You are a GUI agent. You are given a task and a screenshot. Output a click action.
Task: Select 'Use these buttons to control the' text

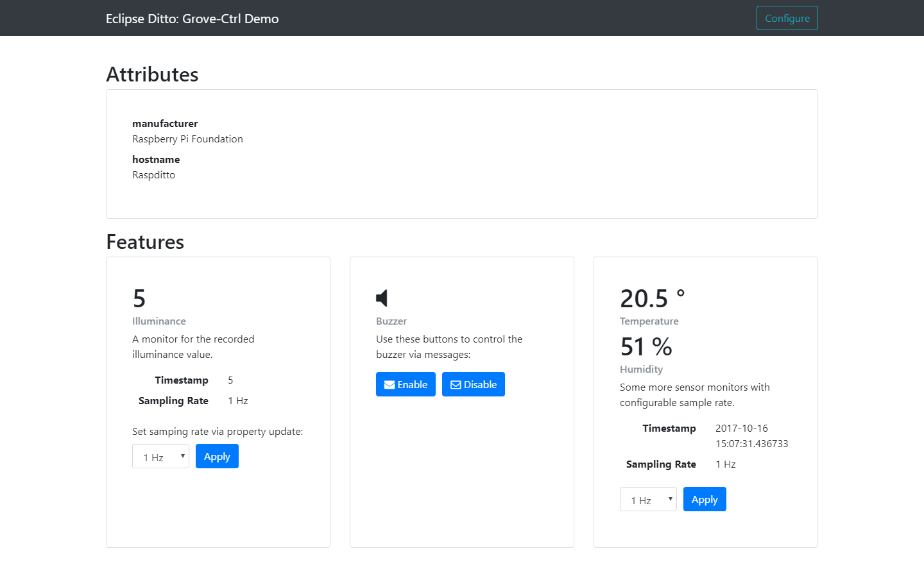(x=449, y=339)
